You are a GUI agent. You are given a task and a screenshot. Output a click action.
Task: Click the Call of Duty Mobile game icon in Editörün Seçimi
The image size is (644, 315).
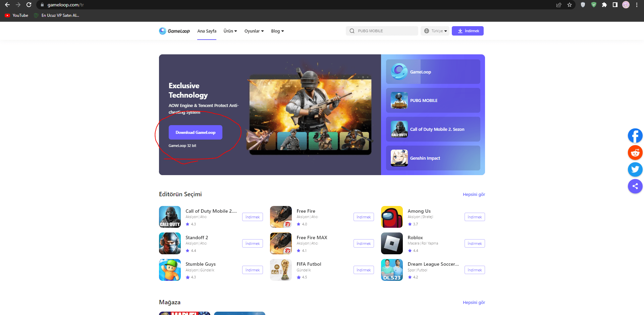[170, 217]
